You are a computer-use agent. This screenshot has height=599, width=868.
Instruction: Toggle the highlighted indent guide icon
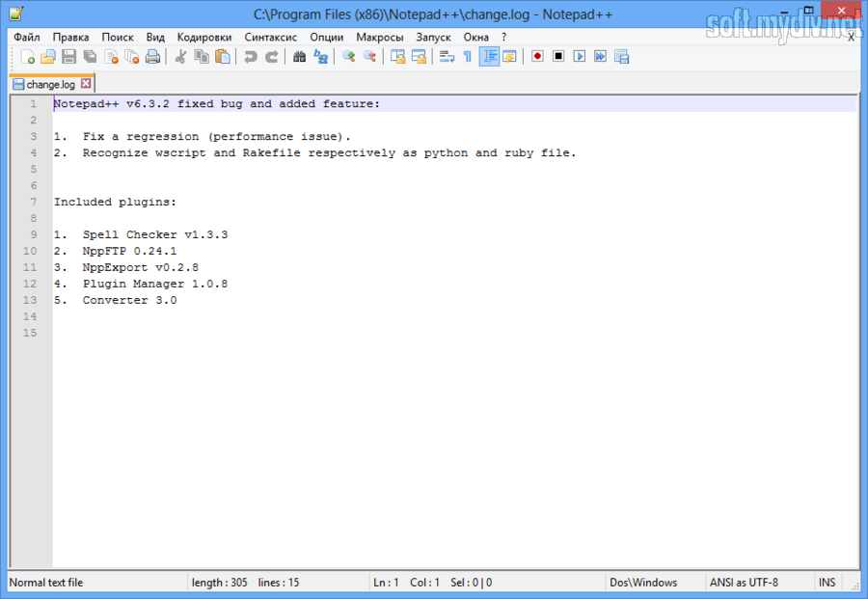pos(489,57)
